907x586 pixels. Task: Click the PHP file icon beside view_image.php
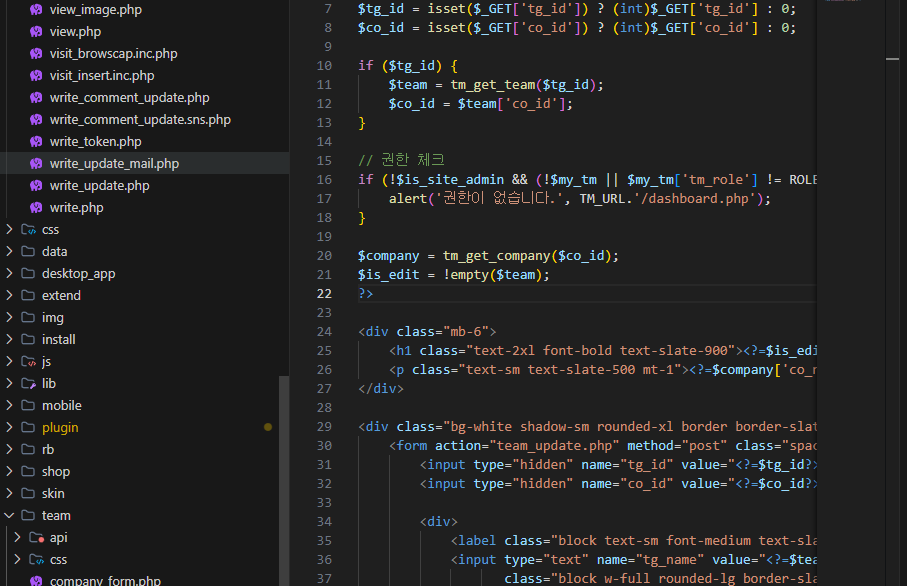36,10
